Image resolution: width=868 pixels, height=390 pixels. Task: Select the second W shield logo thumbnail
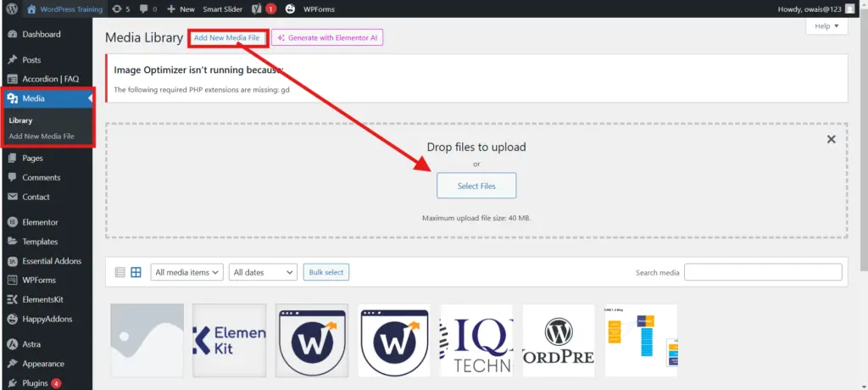point(394,340)
